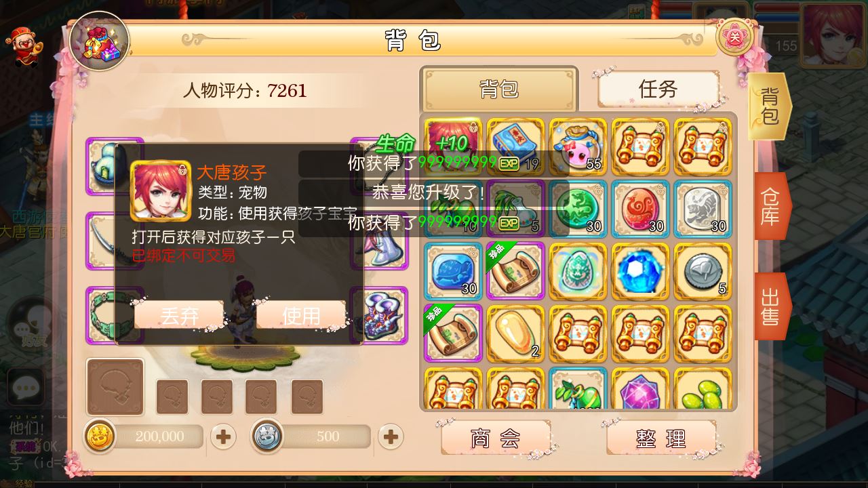Click the 使用 button
Image resolution: width=868 pixels, height=488 pixels.
click(x=301, y=315)
